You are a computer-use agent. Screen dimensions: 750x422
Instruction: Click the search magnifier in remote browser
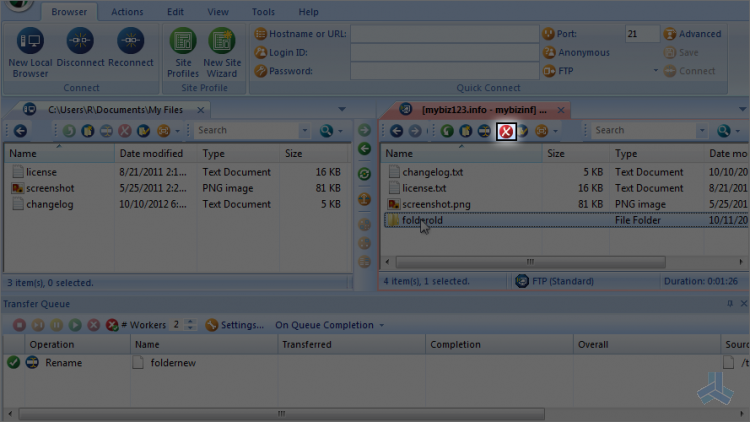724,131
